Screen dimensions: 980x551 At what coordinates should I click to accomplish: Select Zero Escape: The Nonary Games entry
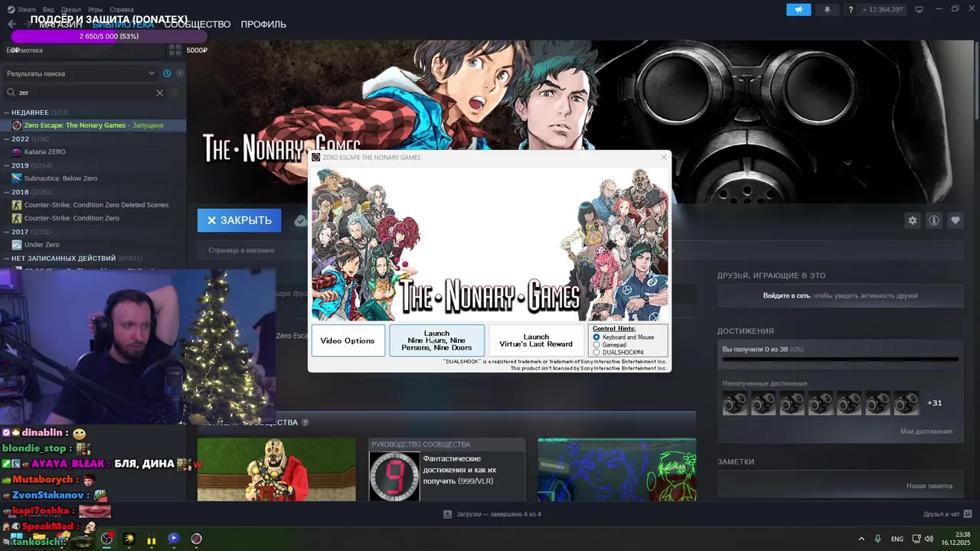tap(93, 125)
